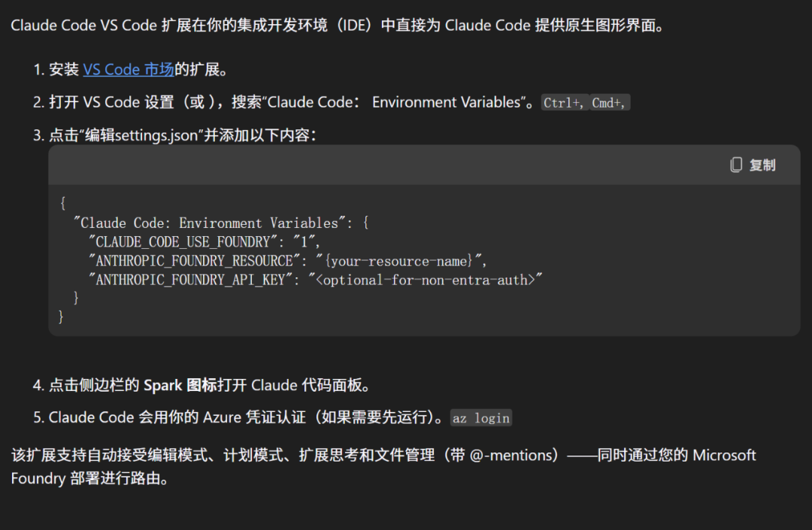812x530 pixels.
Task: Select the Ctrl+, keyboard shortcut badge
Action: (x=564, y=103)
